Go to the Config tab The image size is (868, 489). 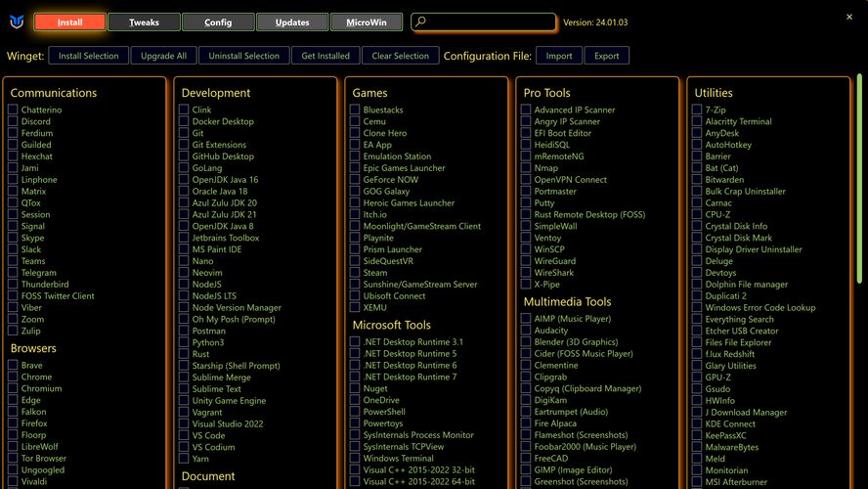[218, 22]
